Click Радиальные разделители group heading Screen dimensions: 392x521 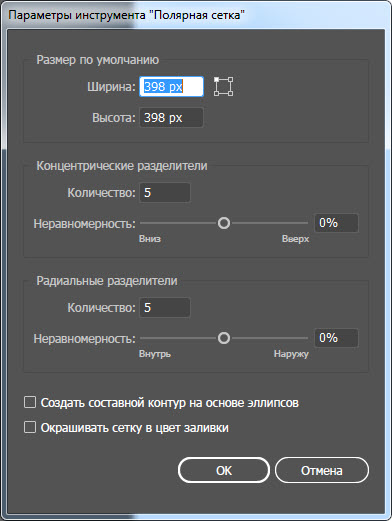[x=107, y=281]
